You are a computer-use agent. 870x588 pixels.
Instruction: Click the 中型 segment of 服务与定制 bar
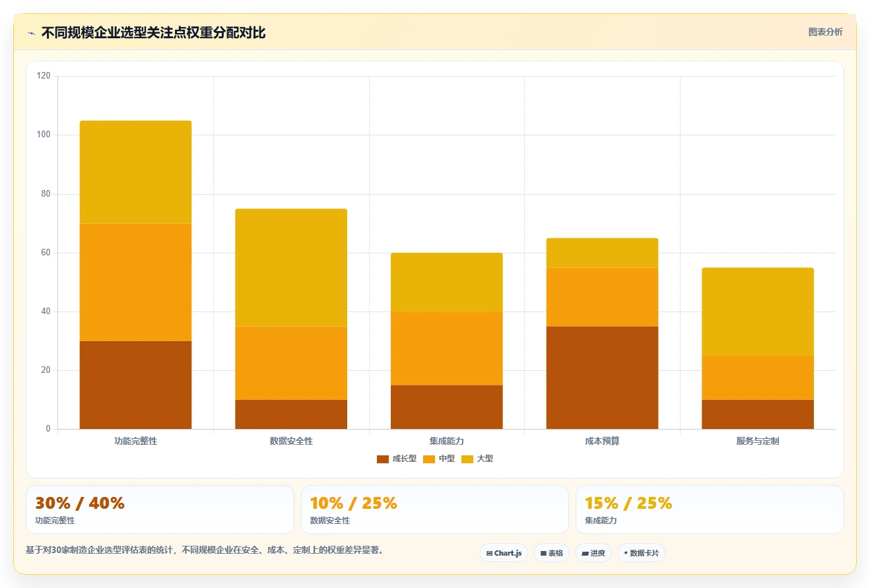pos(758,377)
